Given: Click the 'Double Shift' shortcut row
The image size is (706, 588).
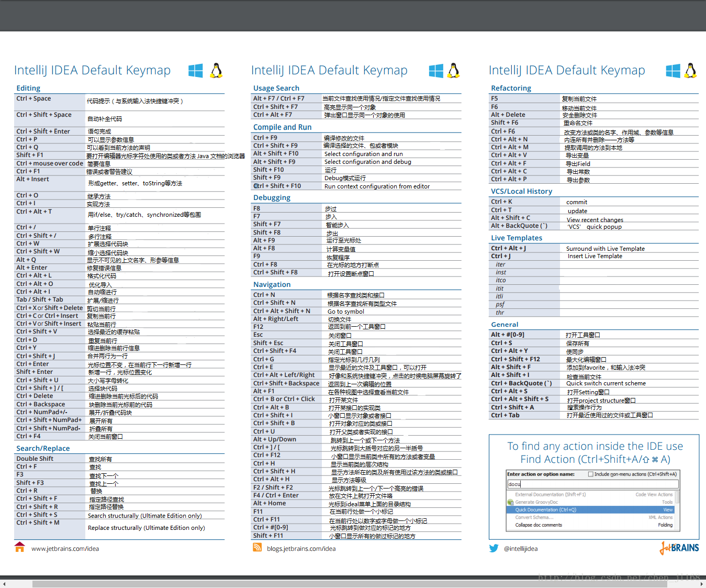Looking at the screenshot, I should point(119,459).
